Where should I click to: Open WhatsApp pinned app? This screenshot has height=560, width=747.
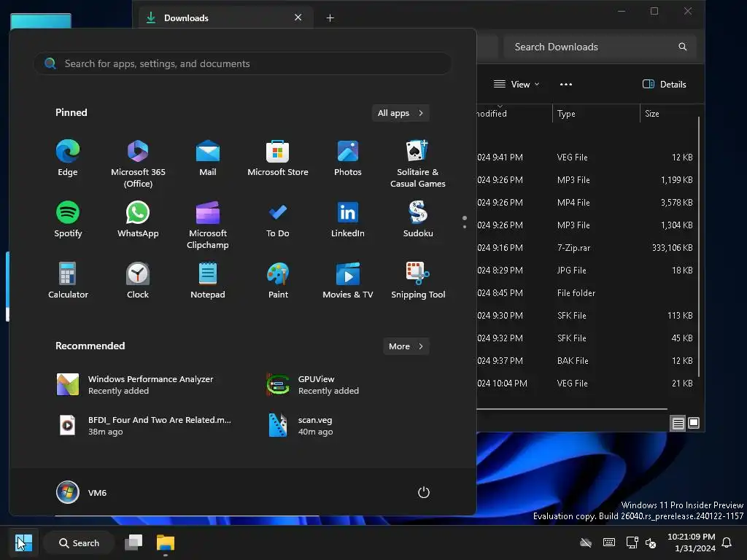point(138,219)
